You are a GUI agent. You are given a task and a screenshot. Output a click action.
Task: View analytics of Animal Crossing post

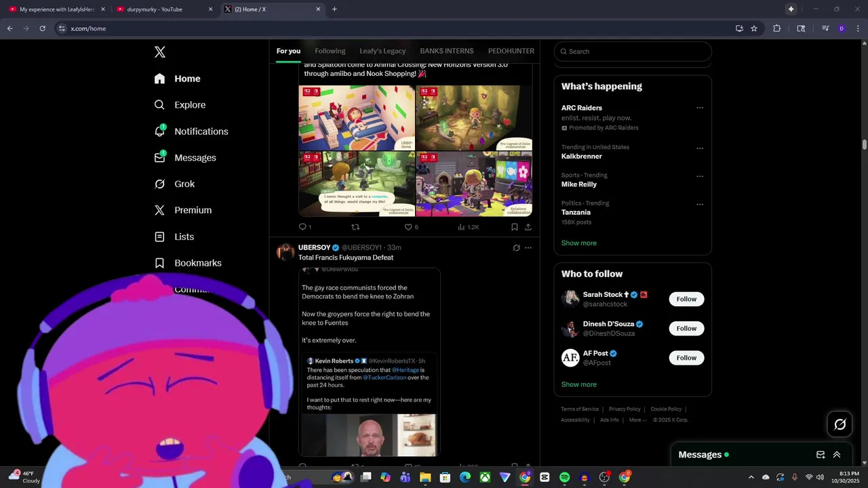point(468,227)
